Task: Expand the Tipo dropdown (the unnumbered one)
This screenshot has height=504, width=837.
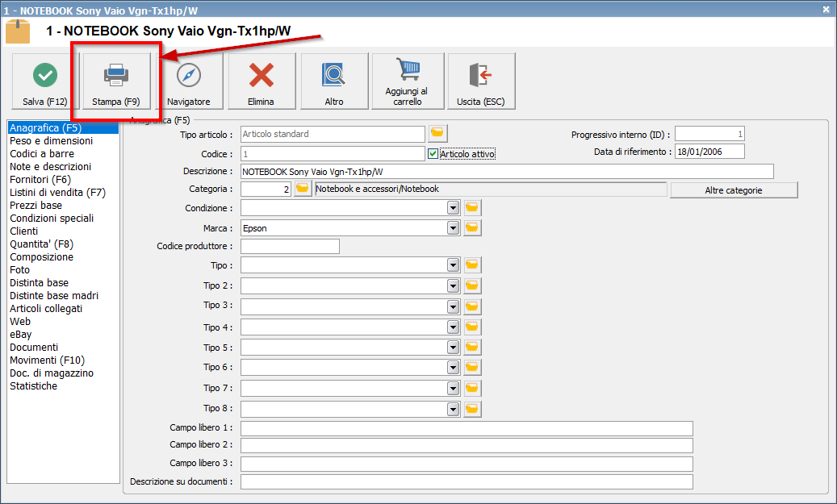Action: pyautogui.click(x=453, y=265)
